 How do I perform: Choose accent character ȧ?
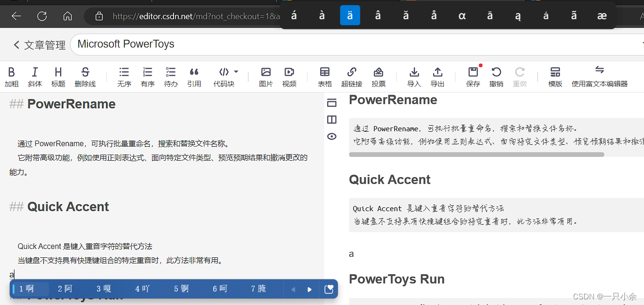(546, 15)
